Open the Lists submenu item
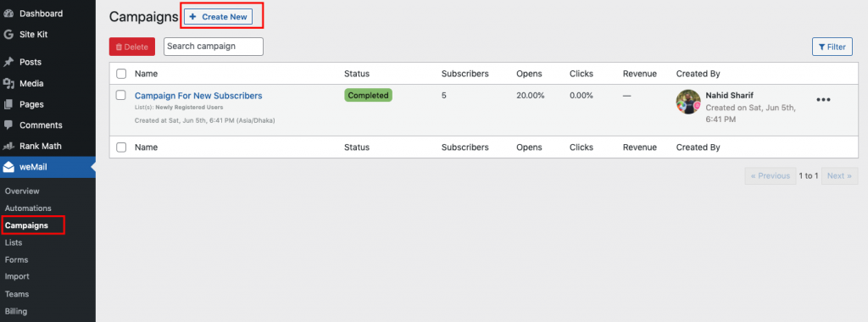868x322 pixels. tap(14, 242)
